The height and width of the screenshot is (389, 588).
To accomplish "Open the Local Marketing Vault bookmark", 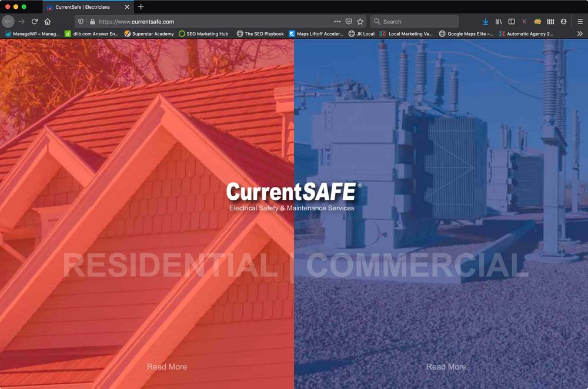I will 406,33.
